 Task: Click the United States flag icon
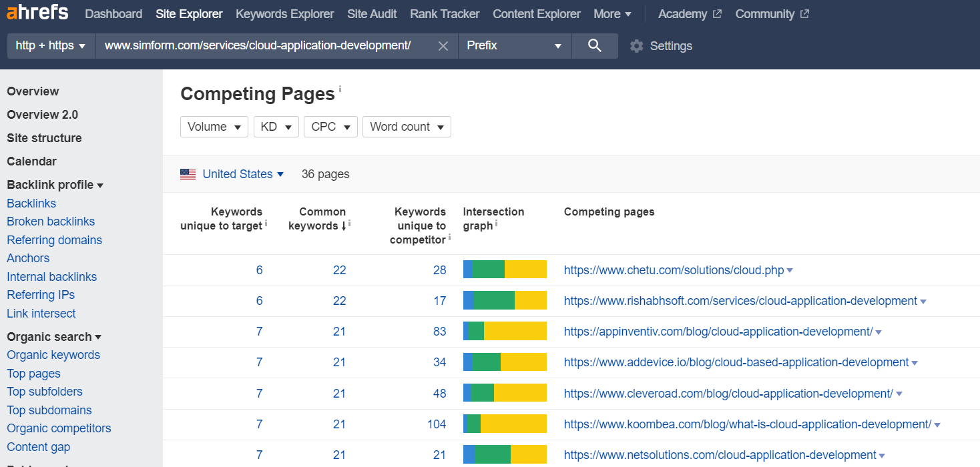[188, 174]
